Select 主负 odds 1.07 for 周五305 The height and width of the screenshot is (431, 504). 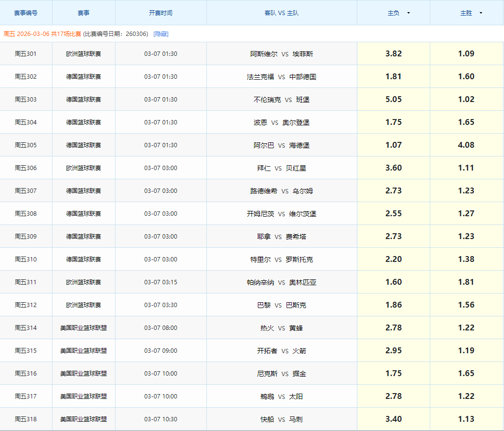[x=393, y=145]
